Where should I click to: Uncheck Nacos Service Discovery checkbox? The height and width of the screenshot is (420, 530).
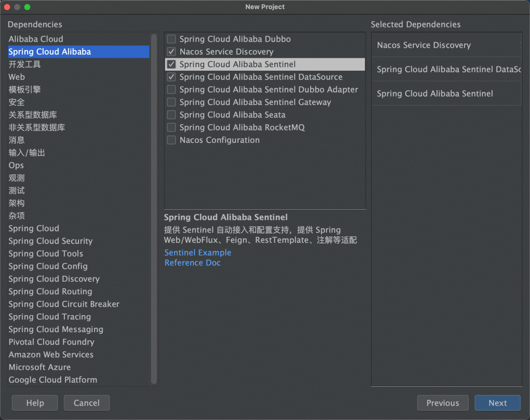point(171,52)
